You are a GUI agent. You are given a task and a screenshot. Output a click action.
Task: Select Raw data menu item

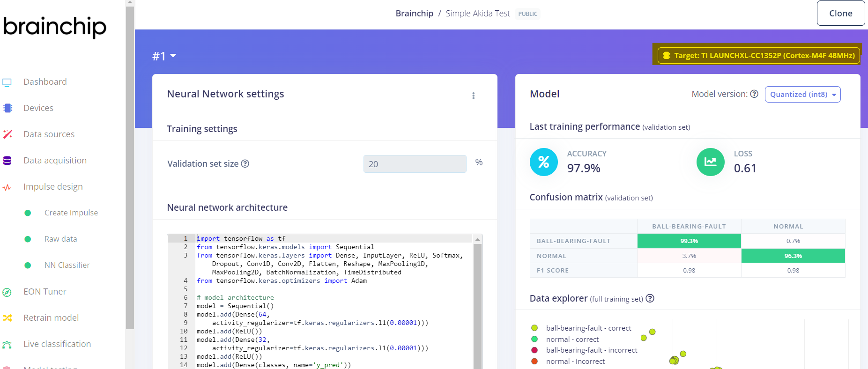tap(61, 239)
